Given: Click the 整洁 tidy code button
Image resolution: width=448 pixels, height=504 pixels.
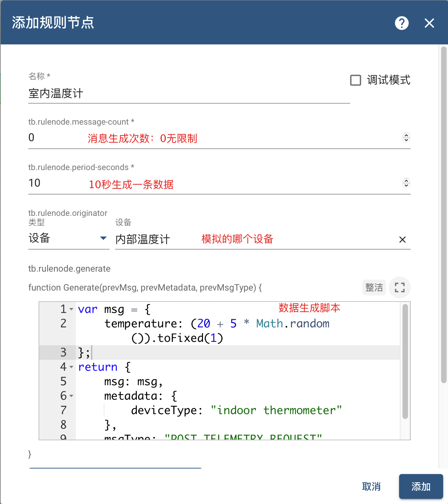Looking at the screenshot, I should coord(374,287).
